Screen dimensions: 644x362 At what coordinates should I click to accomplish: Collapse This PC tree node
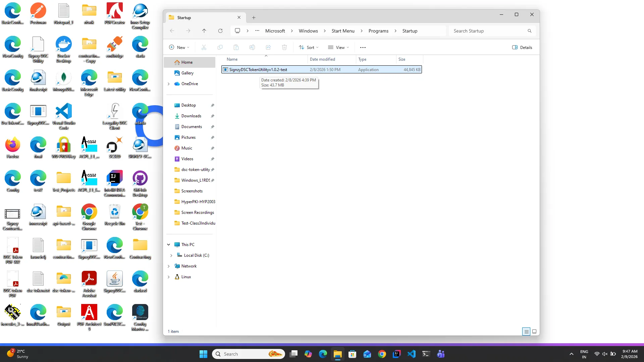(x=169, y=245)
